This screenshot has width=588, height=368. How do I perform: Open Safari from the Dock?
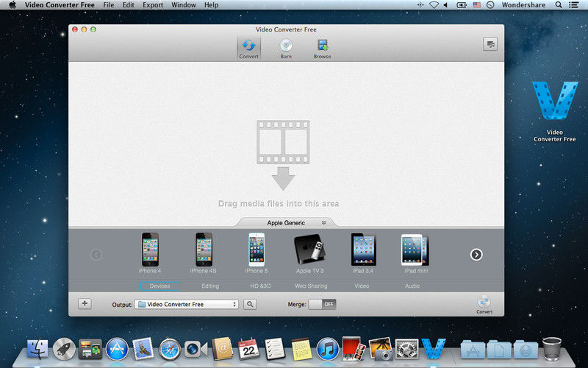(170, 349)
